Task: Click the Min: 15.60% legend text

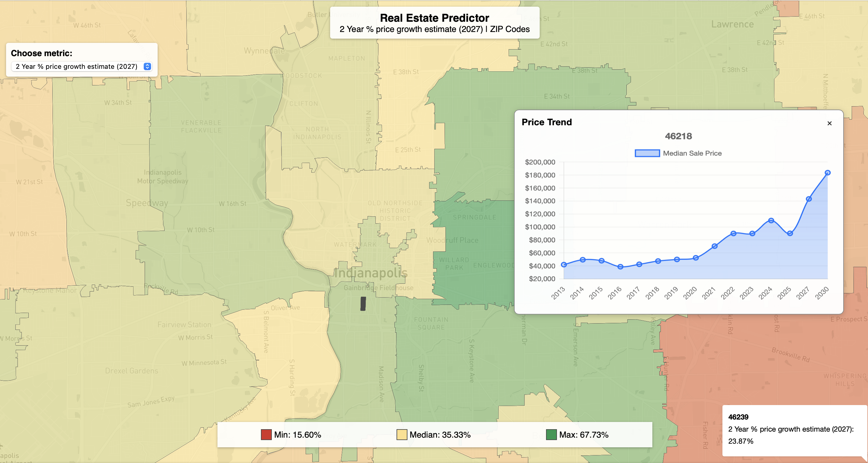Action: coord(297,435)
